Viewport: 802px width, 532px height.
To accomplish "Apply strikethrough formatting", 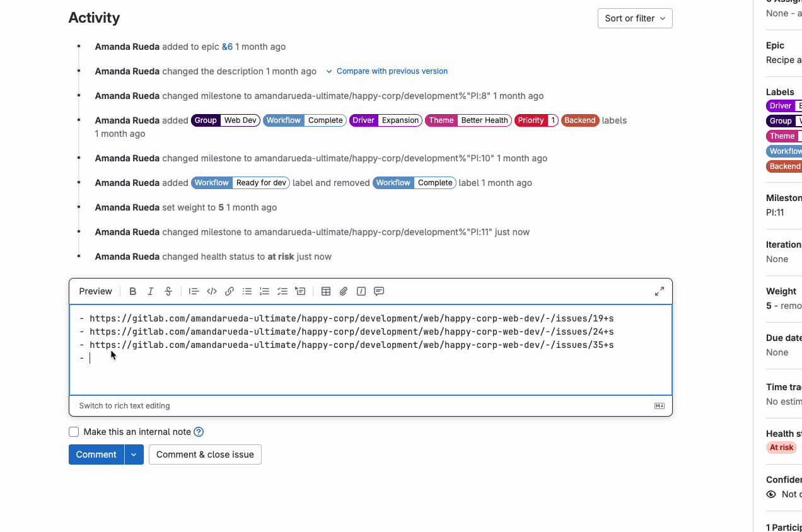I will 168,291.
